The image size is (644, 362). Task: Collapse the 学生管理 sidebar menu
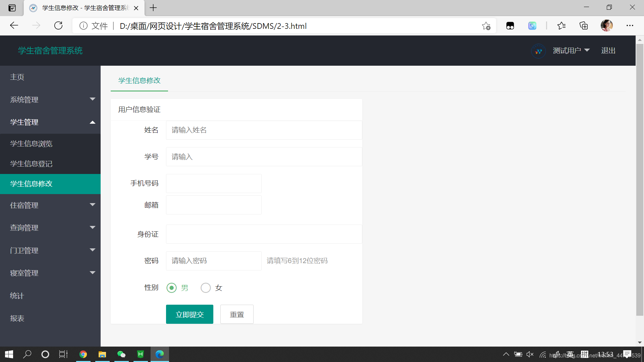click(x=50, y=122)
